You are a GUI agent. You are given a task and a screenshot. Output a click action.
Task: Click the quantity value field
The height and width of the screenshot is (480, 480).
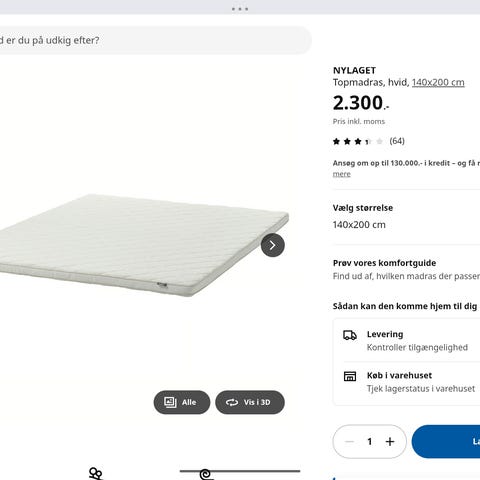point(369,442)
